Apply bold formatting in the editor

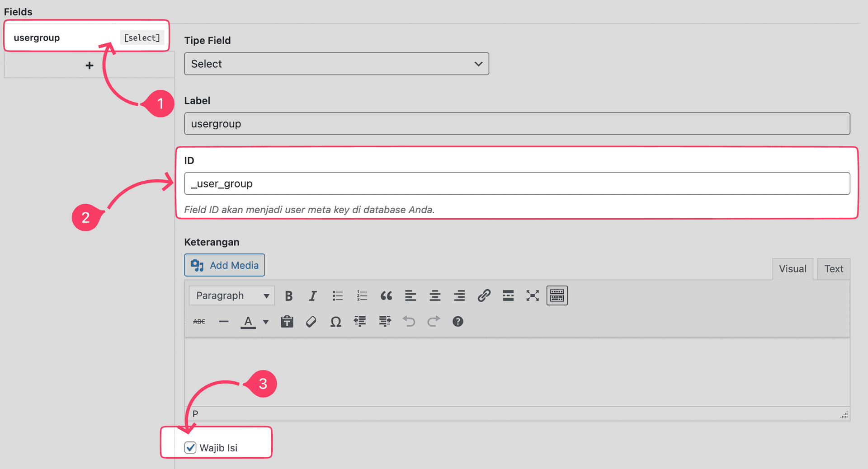[288, 295]
